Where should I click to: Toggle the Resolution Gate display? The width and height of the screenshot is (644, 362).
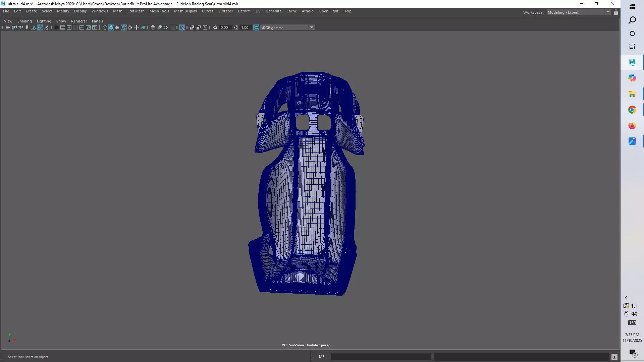69,27
